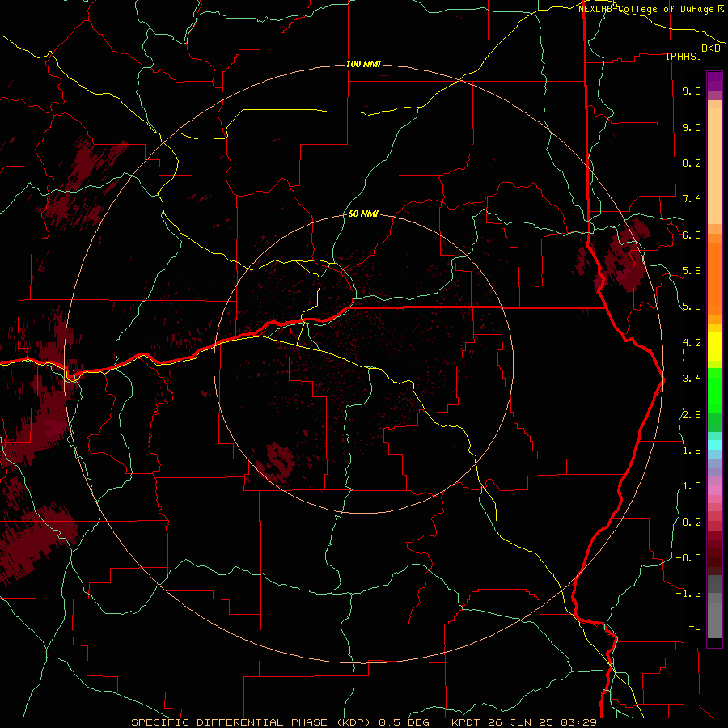Select the 0.2 scale value
This screenshot has width=728, height=728.
coord(692,523)
